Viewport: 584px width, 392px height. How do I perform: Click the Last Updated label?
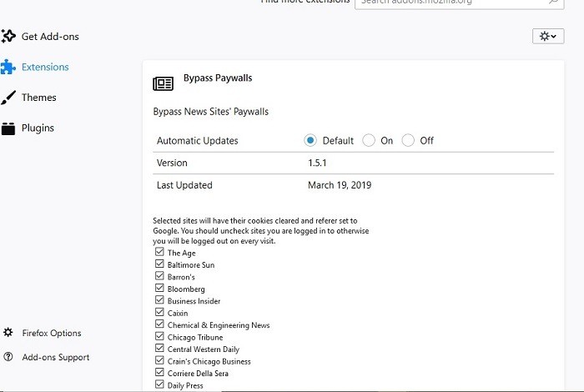[184, 185]
